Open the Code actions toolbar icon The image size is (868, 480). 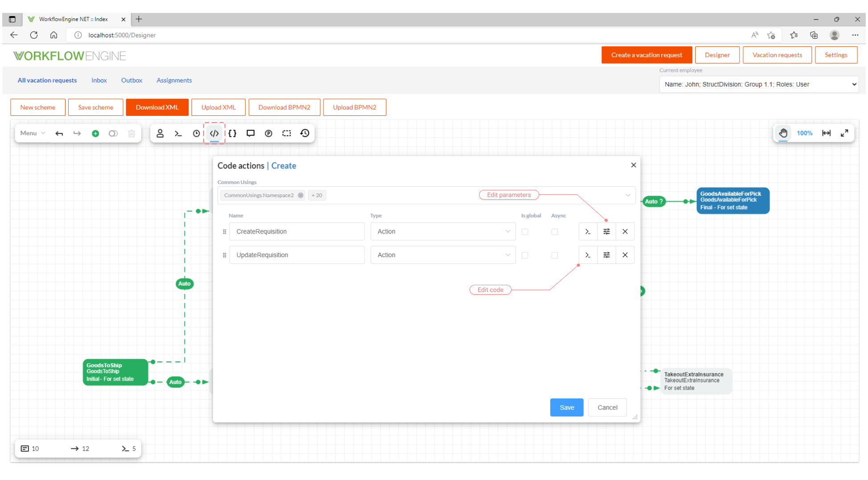pyautogui.click(x=214, y=133)
